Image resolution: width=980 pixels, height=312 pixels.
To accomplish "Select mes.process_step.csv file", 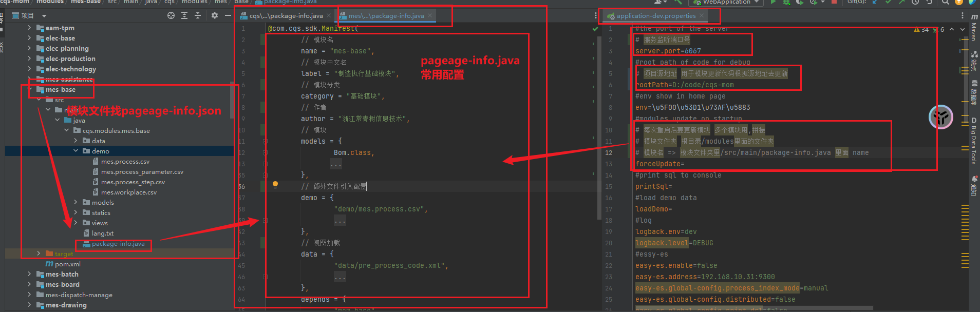I will (133, 182).
